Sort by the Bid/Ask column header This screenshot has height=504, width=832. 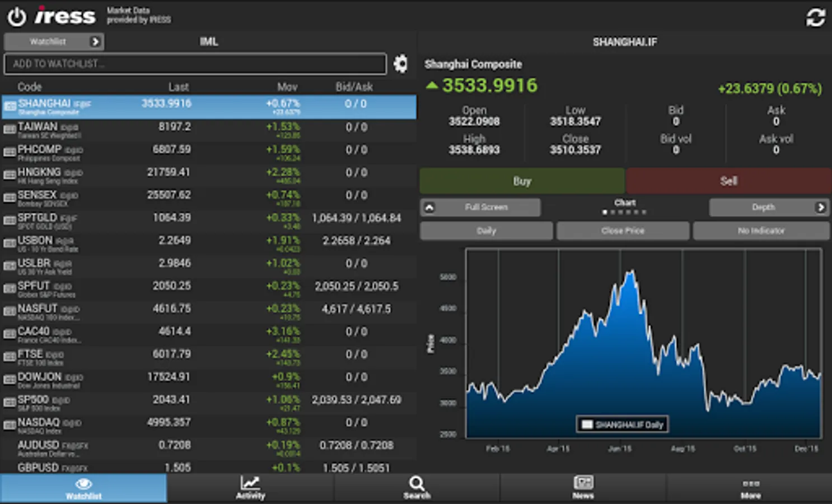point(354,87)
